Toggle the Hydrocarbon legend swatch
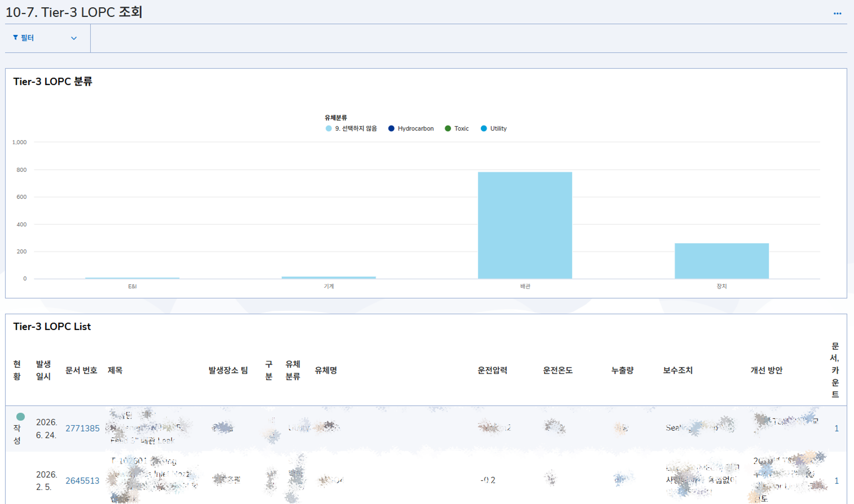This screenshot has width=854, height=504. (x=391, y=128)
